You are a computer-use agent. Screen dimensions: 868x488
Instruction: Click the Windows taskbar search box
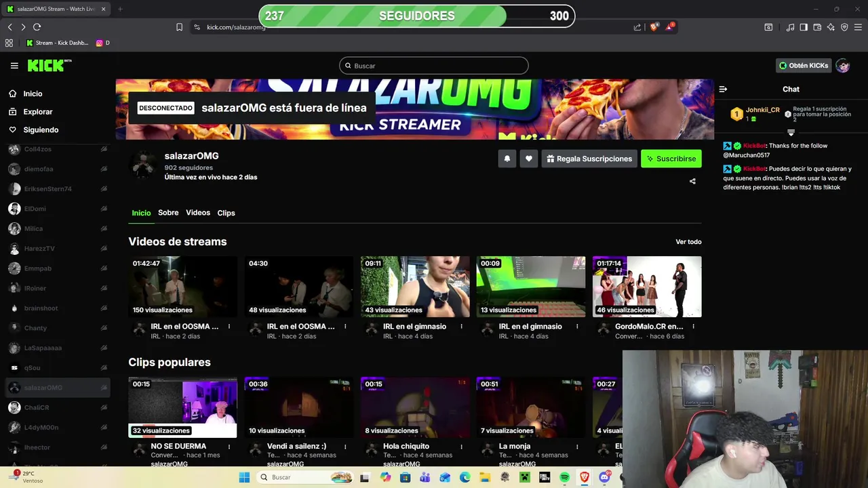coord(304,477)
